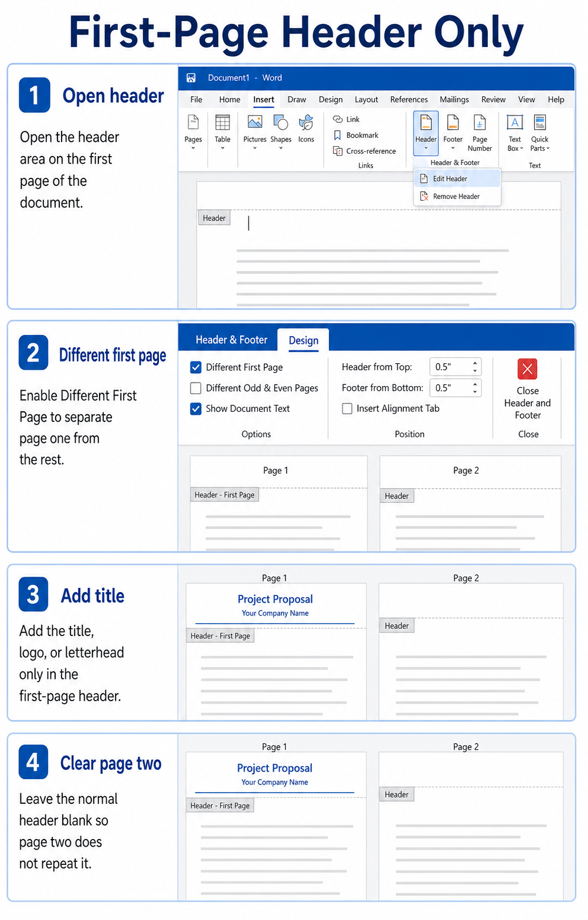Click Project Proposal title in step 4
This screenshot has height=920, width=588.
point(274,768)
